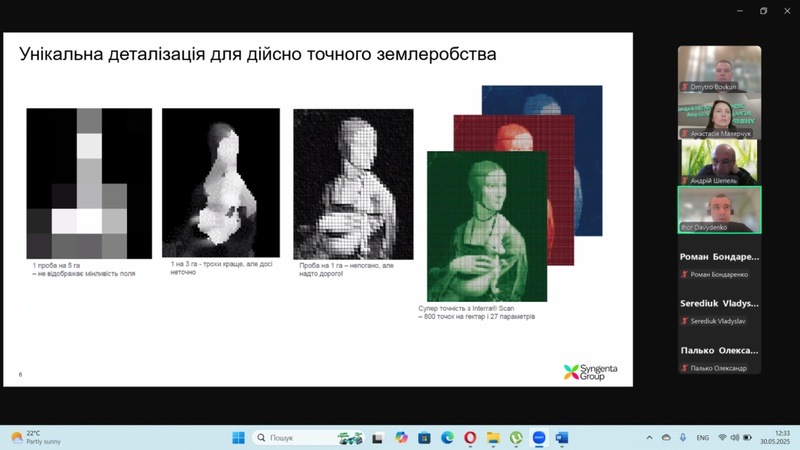800x450 pixels.
Task: Show hidden system tray icons
Action: 649,438
